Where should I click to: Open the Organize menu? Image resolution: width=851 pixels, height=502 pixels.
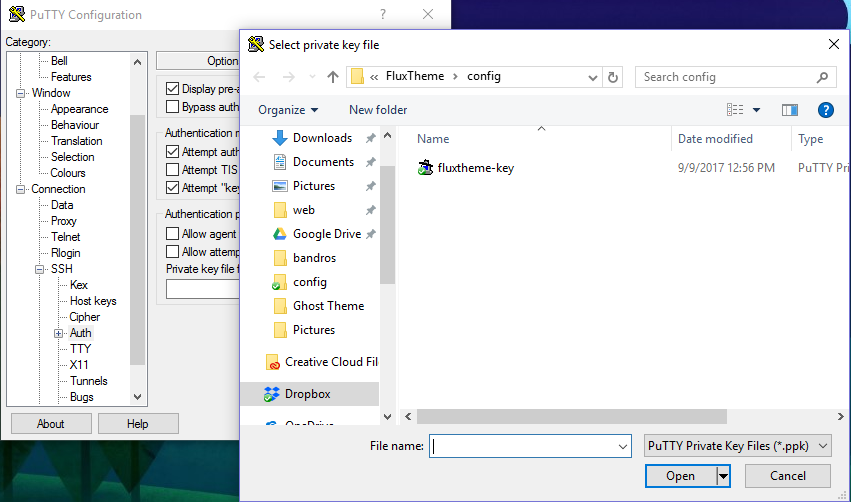pyautogui.click(x=288, y=110)
